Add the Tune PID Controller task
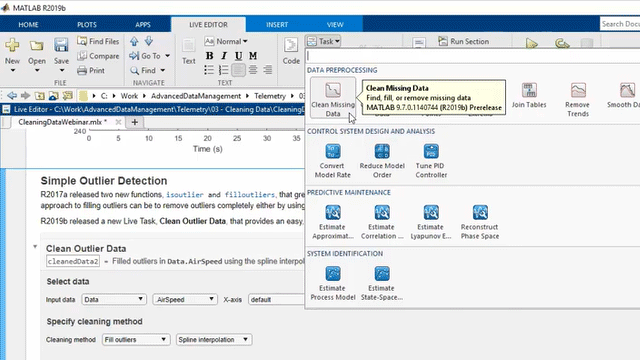 (431, 161)
